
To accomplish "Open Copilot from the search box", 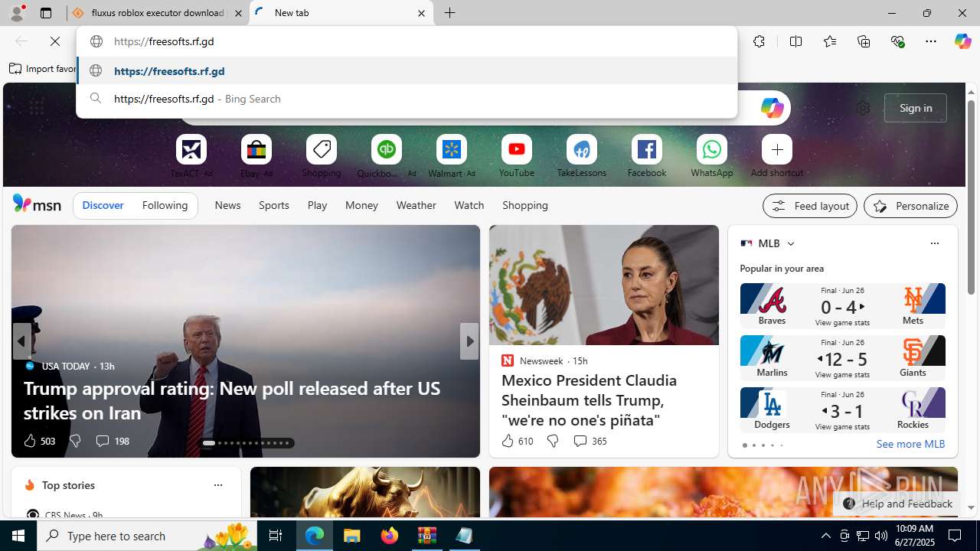I will point(772,108).
